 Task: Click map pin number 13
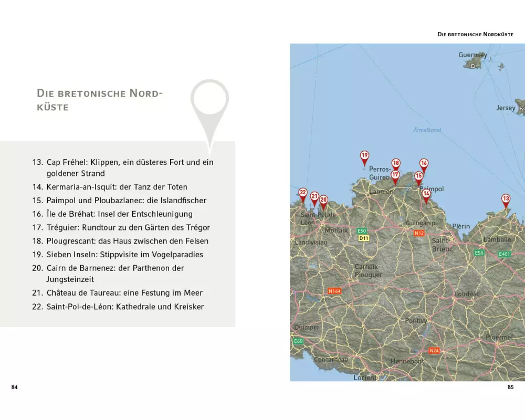pos(506,199)
